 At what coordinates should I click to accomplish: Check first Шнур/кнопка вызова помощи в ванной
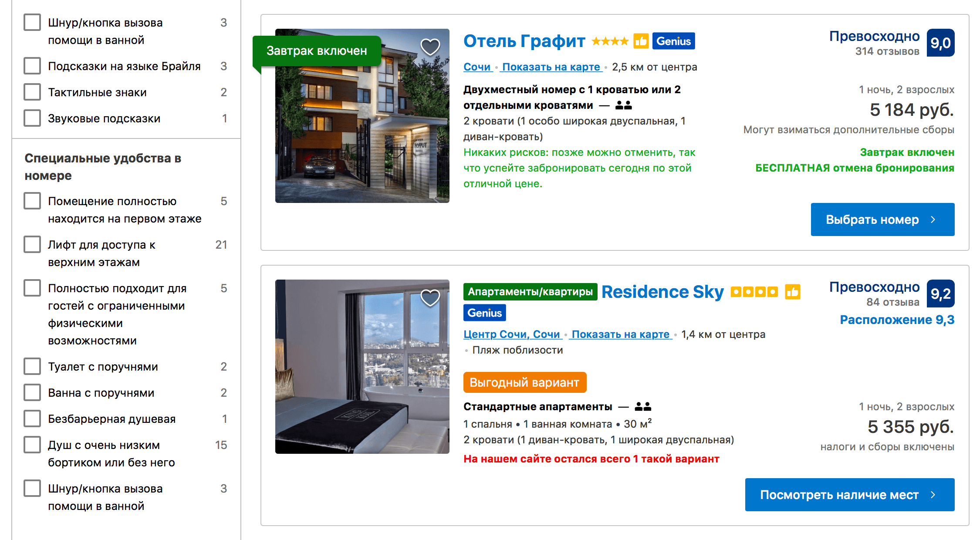[x=32, y=22]
